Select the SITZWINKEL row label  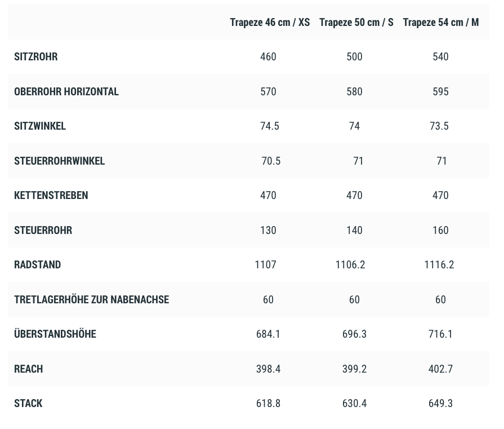pos(40,126)
